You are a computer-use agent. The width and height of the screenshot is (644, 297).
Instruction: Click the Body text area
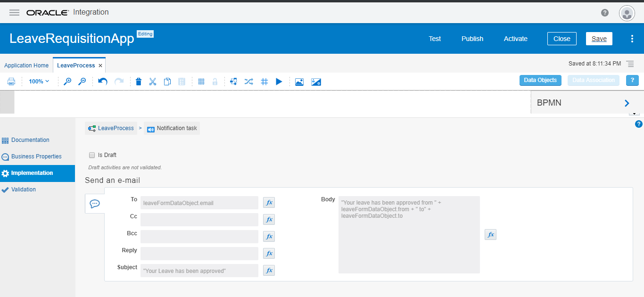[409, 235]
